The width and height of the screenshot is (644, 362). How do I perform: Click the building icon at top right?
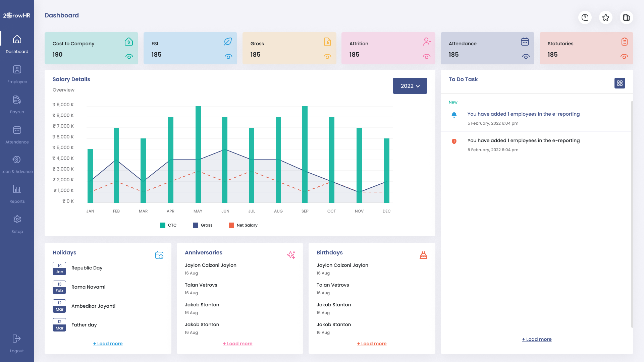pos(627,17)
